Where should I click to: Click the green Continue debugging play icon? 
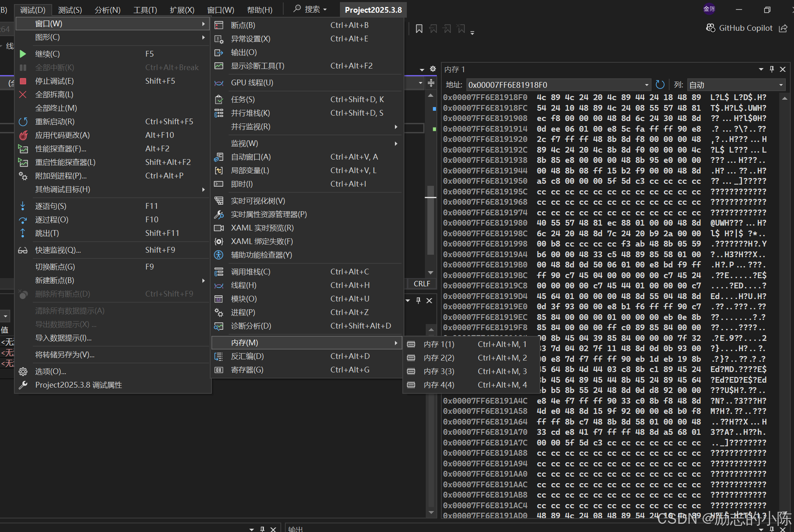[x=23, y=54]
